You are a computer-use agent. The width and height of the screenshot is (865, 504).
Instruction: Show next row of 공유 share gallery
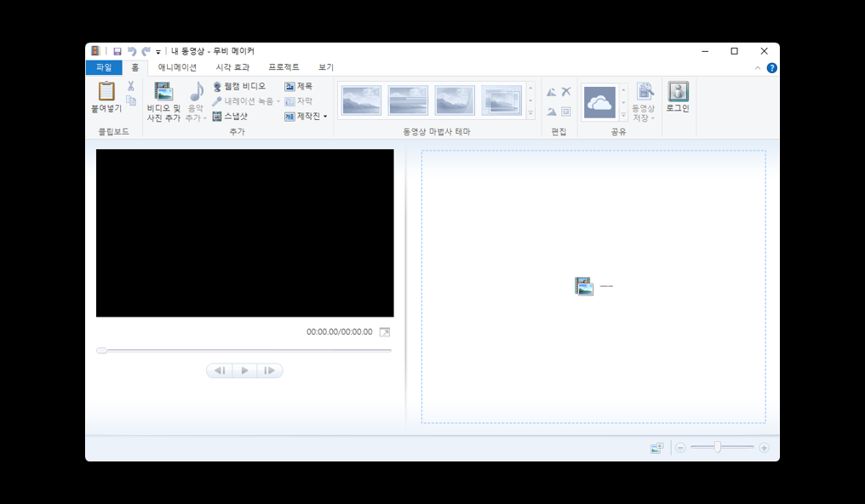(623, 102)
